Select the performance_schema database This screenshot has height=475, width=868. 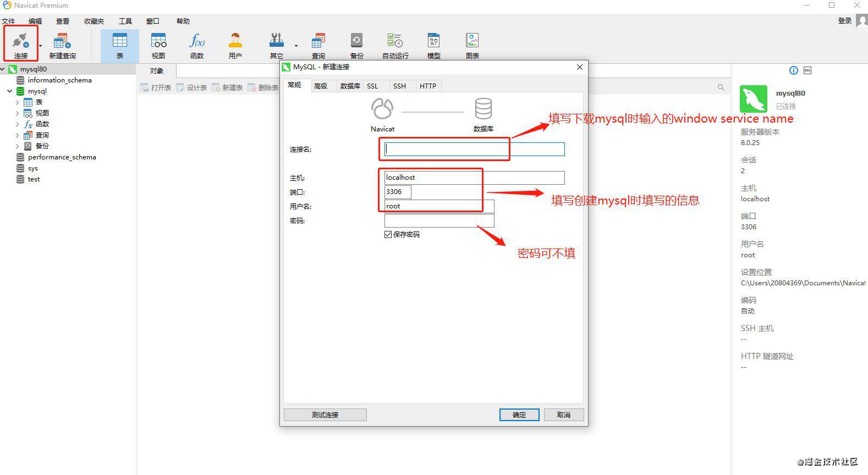tap(62, 157)
